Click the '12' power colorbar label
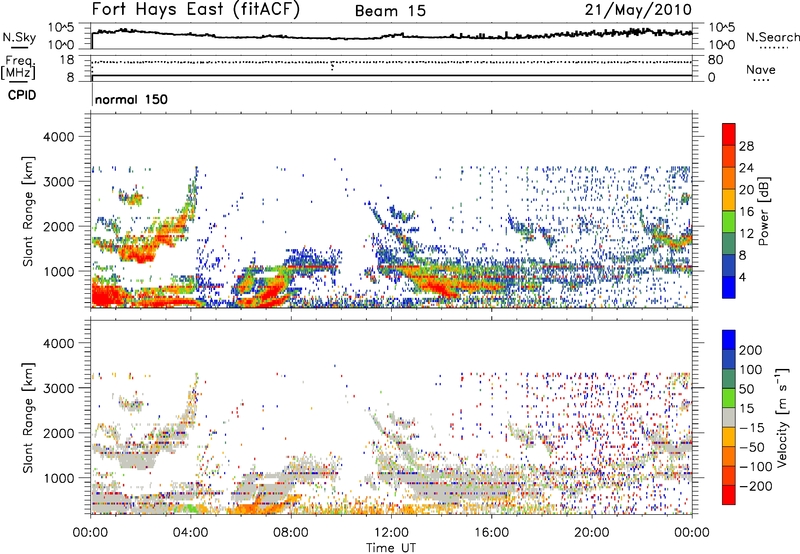 746,234
